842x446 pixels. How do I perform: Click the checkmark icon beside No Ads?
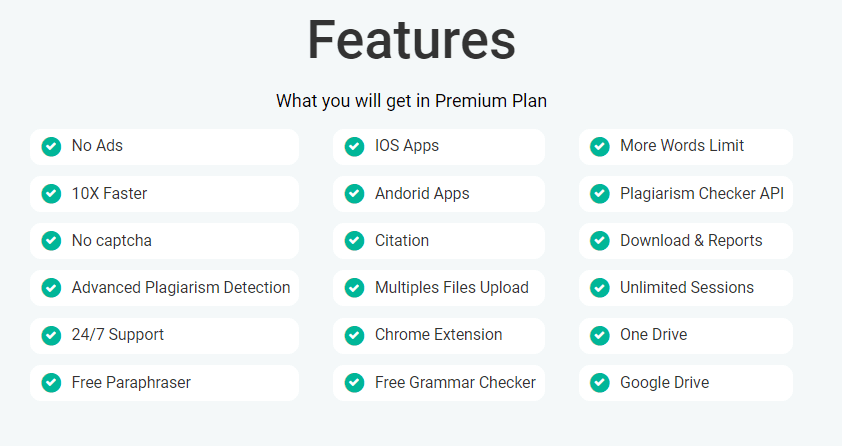(51, 146)
